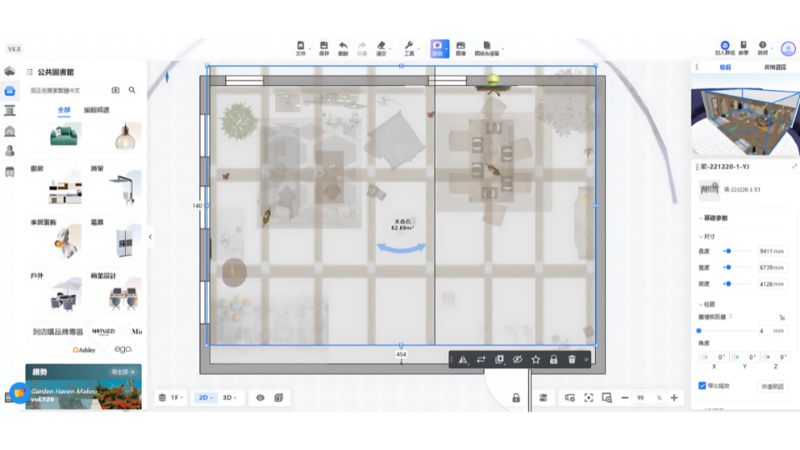Select the second tab in library panel
This screenshot has height=450, width=800.
pos(97,109)
